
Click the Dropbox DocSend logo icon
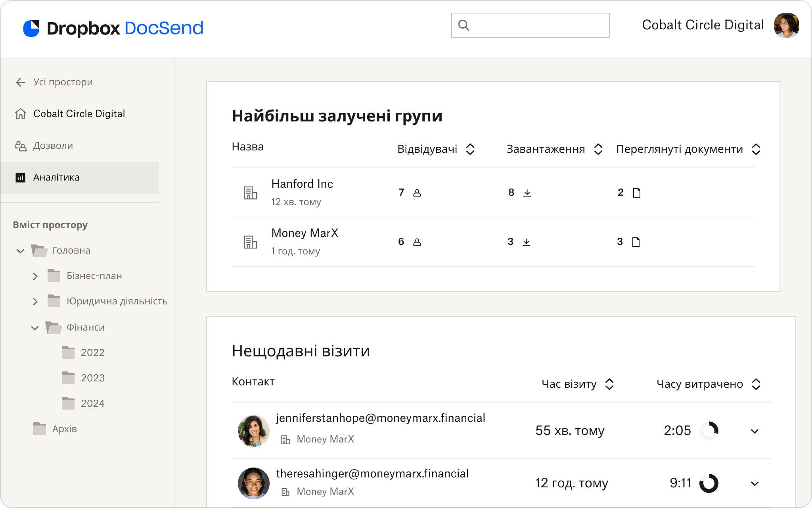click(x=31, y=28)
